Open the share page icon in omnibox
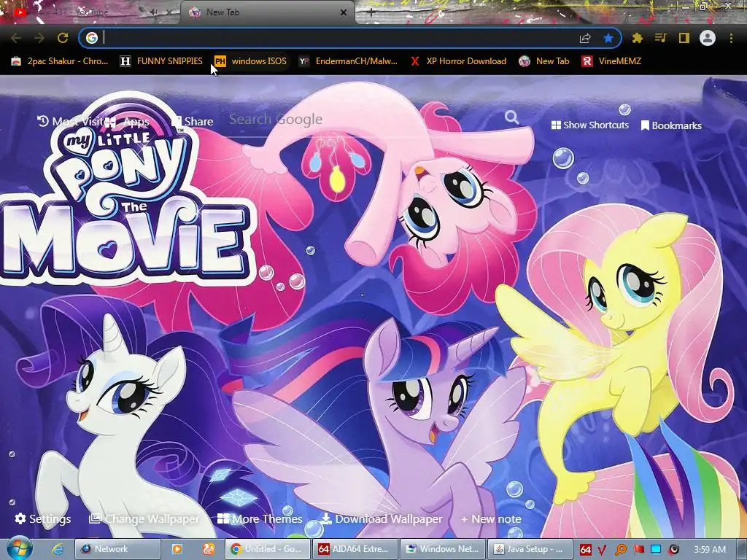This screenshot has height=560, width=747. tap(585, 38)
